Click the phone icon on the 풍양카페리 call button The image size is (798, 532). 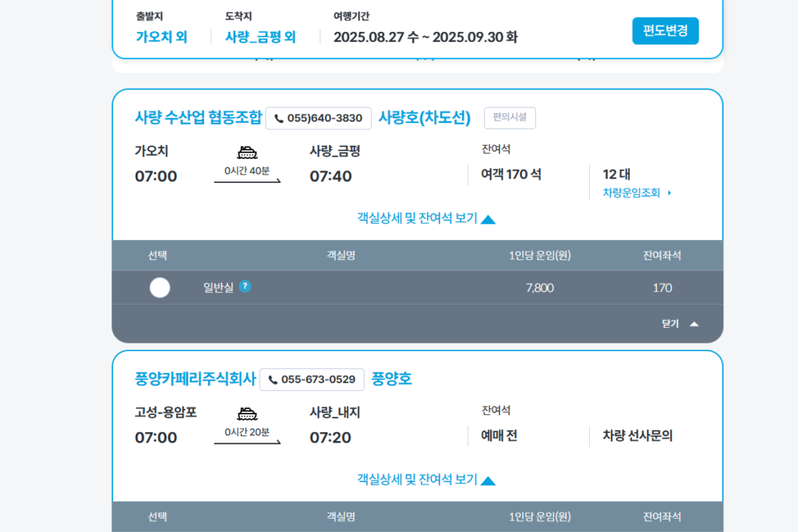(x=272, y=380)
